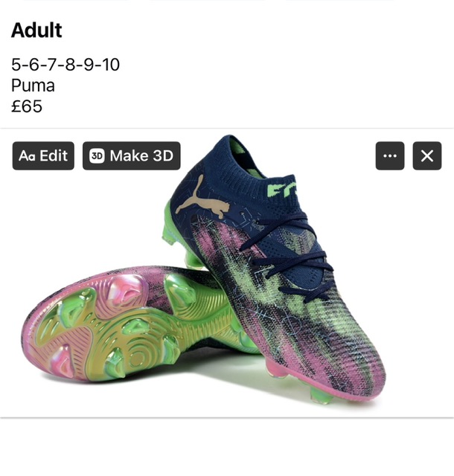Viewport: 454px width, 476px height.
Task: Click the sizes line "5-6-7-8-9-10"
Action: coord(65,65)
